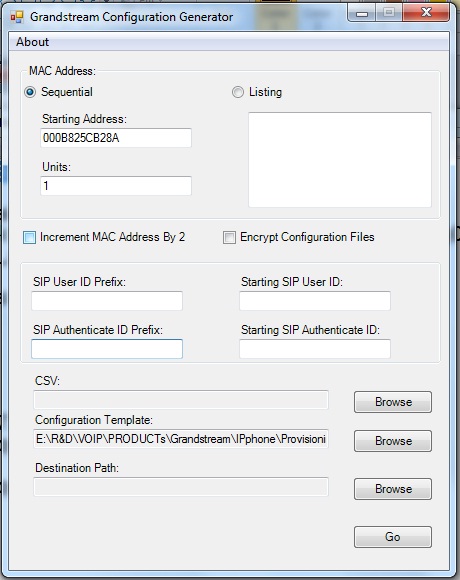Open the About menu

33,42
